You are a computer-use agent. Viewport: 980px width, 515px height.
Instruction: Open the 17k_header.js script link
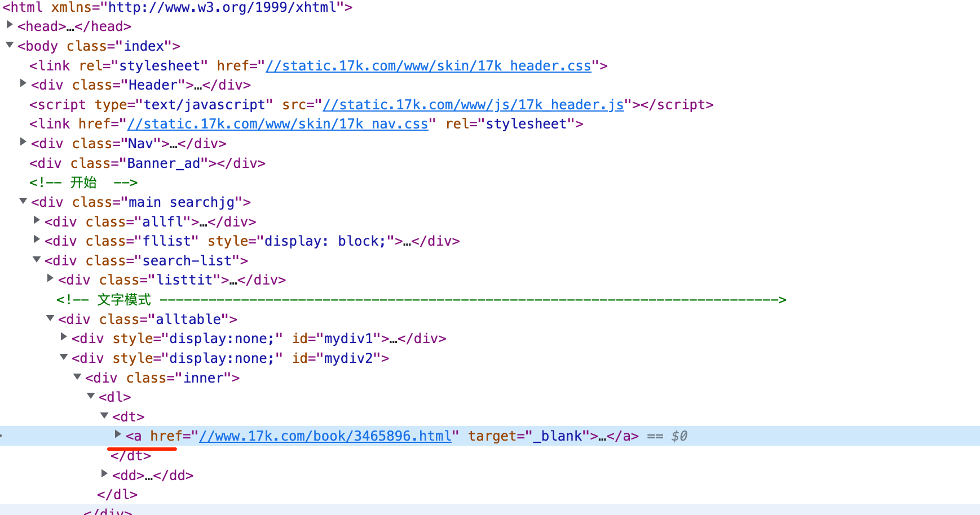coord(473,105)
